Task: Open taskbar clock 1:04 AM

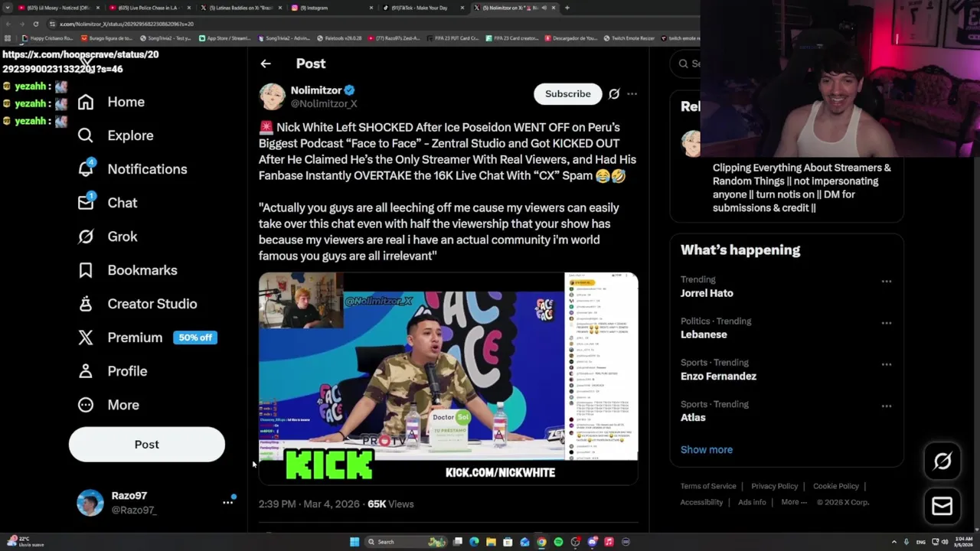Action: 963,542
